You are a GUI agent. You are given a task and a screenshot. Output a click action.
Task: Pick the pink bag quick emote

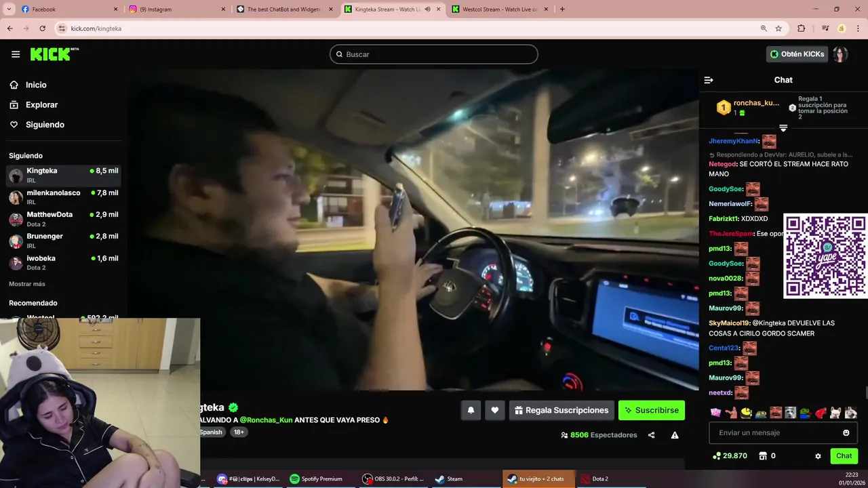pos(715,412)
